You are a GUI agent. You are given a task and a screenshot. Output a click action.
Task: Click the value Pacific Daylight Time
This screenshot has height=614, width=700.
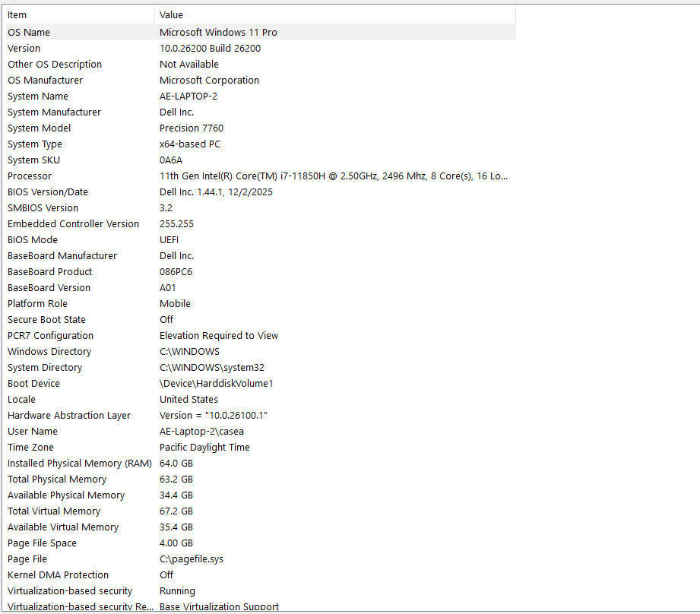point(205,448)
